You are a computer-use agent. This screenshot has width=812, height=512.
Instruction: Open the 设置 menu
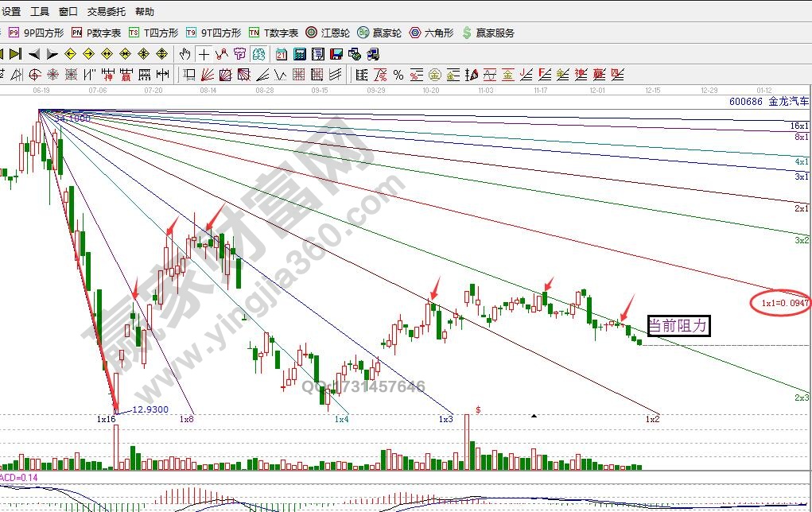[x=10, y=11]
